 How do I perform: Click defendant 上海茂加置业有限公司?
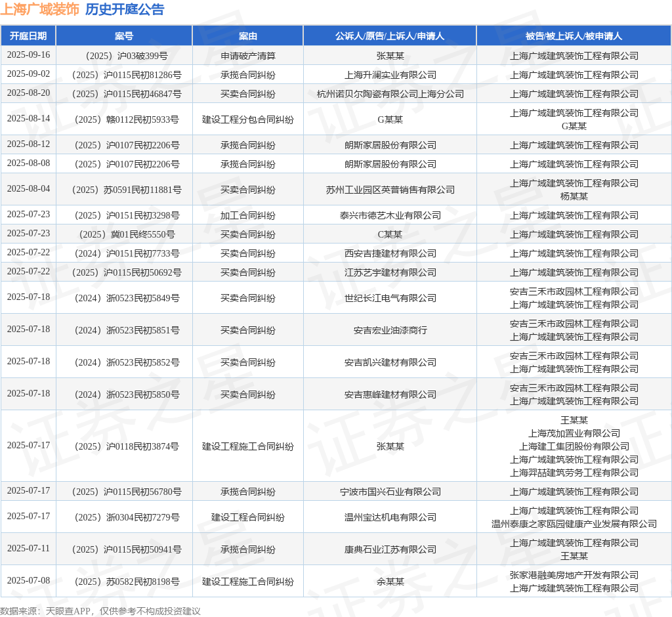pyautogui.click(x=574, y=433)
